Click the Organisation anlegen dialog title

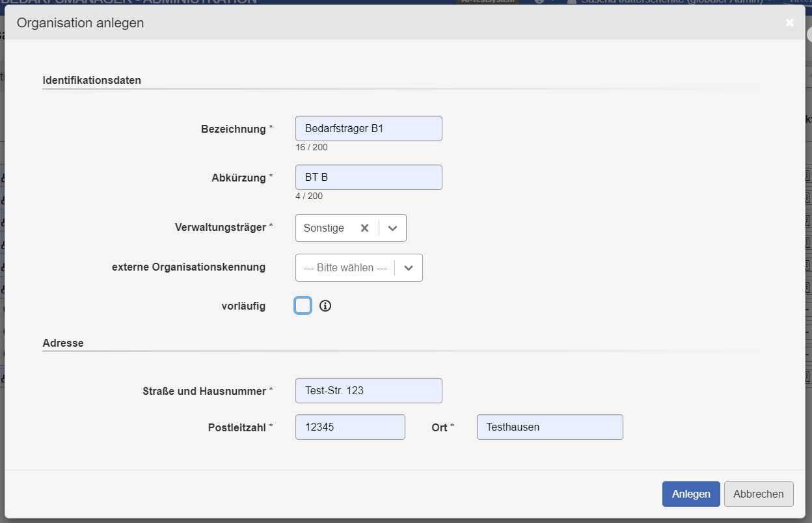pos(80,23)
